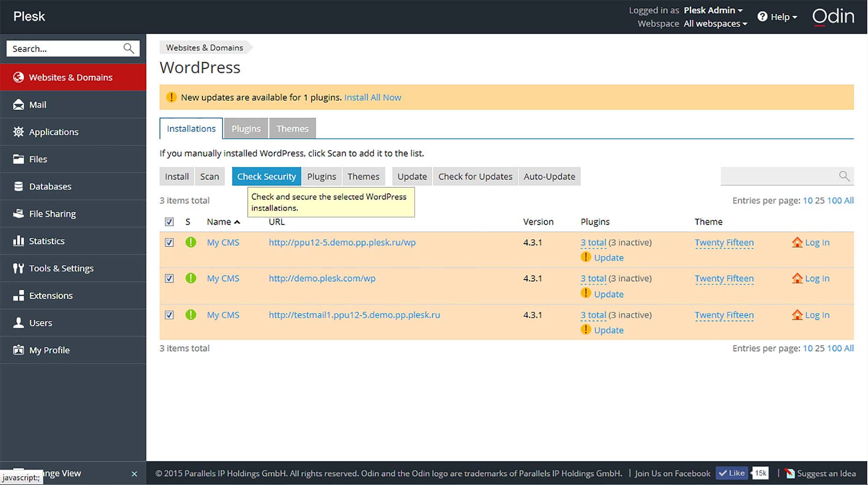Click green status icon for demo.plesk.com/wp
Image resolution: width=868 pixels, height=485 pixels.
pos(191,278)
